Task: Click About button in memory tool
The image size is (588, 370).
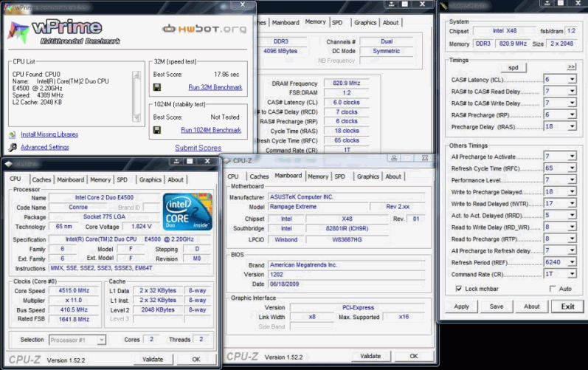Action: pyautogui.click(x=531, y=306)
